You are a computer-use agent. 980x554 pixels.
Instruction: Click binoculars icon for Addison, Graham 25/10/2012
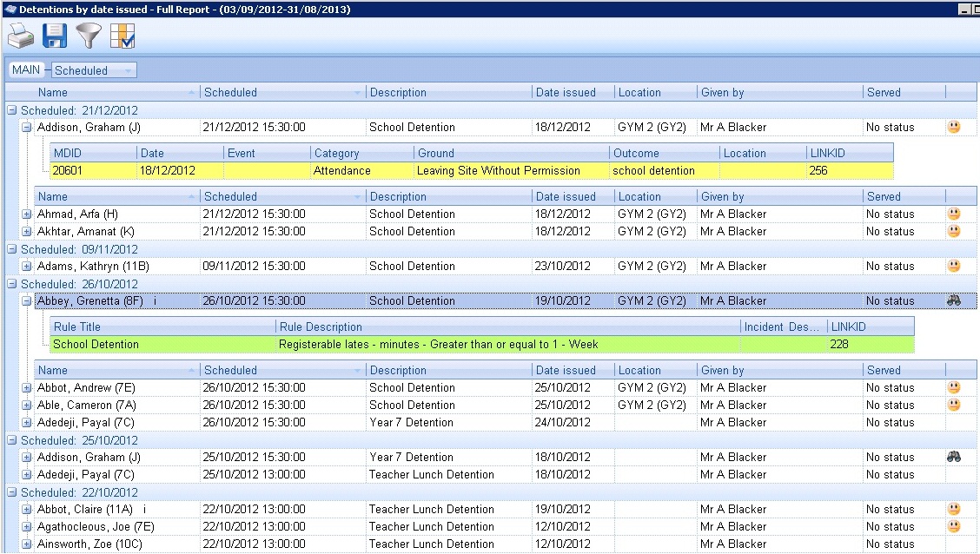pos(954,457)
